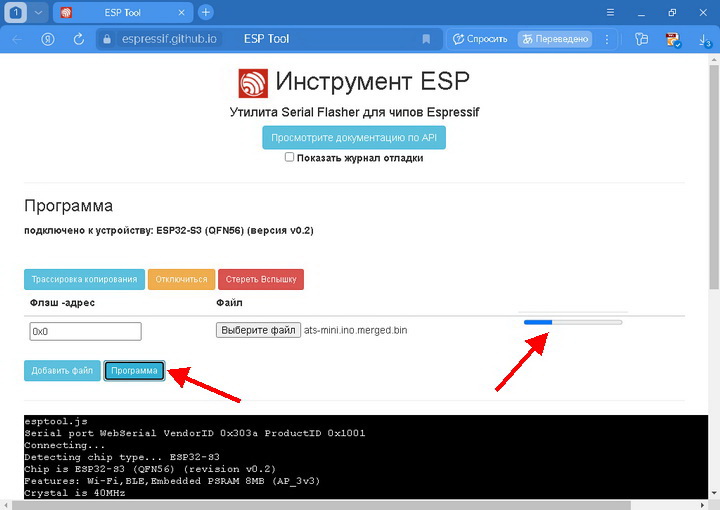Image resolution: width=720 pixels, height=510 pixels.
Task: Bookmark this page with the bookmark icon
Action: [426, 39]
